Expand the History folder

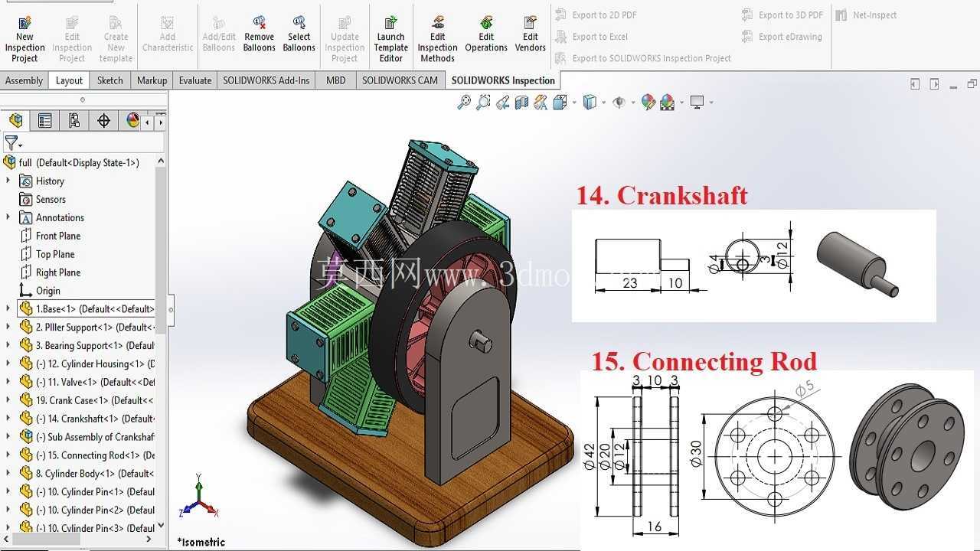click(8, 181)
